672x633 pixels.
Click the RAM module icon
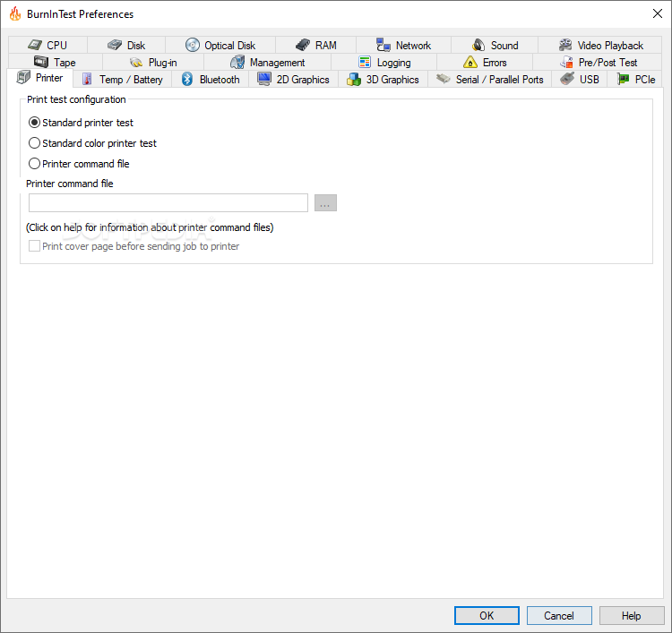[x=303, y=45]
